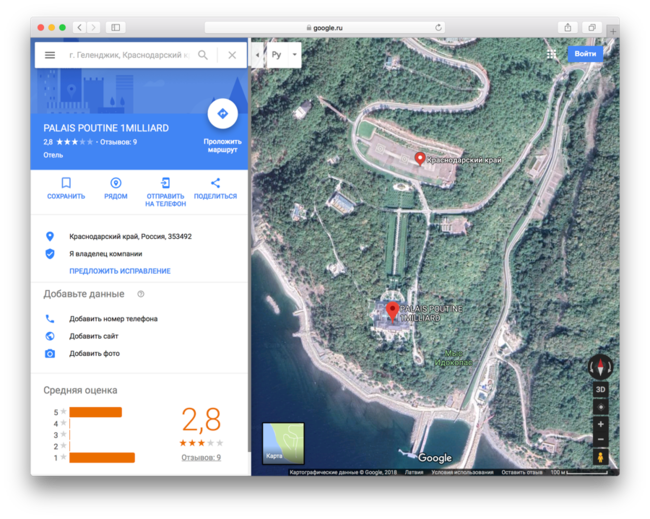The width and height of the screenshot is (650, 519).
Task: Zoom in with the plus button
Action: coord(600,424)
